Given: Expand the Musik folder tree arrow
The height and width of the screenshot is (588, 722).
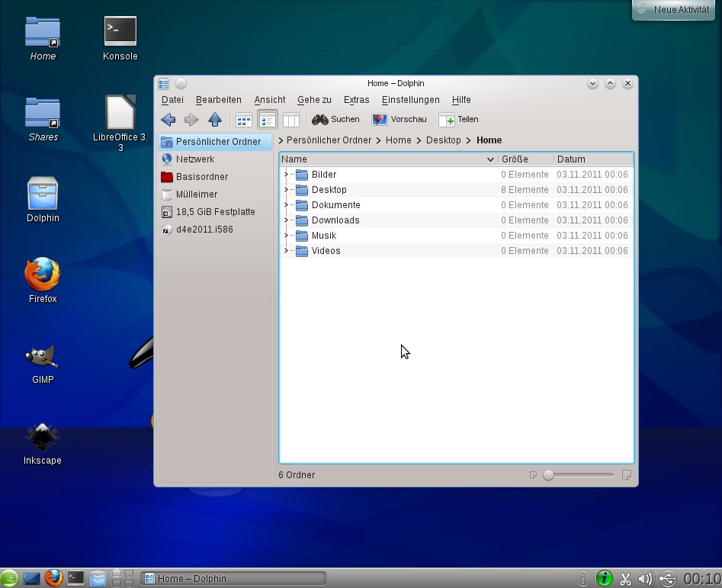Looking at the screenshot, I should click(286, 236).
